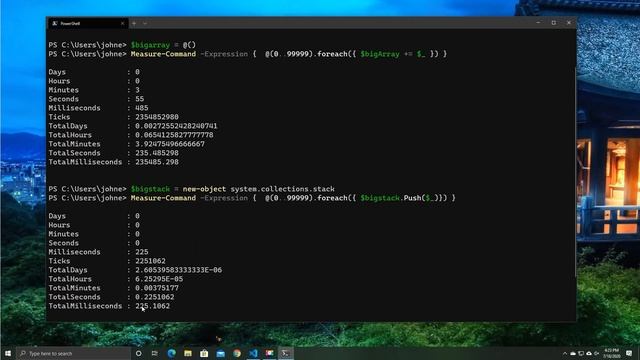Click the TotalSeconds value '235.485298'
The width and height of the screenshot is (640, 360).
click(x=157, y=153)
